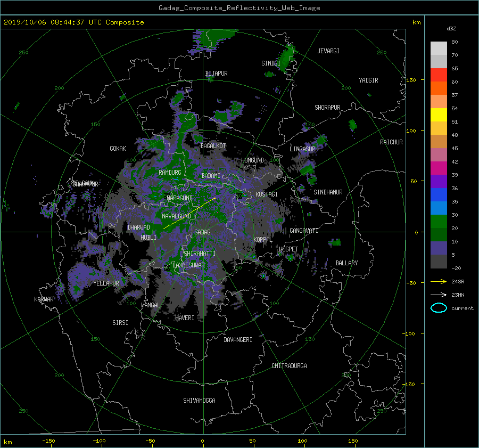Click the NARAGUND city label
The image size is (479, 448).
pyautogui.click(x=179, y=198)
